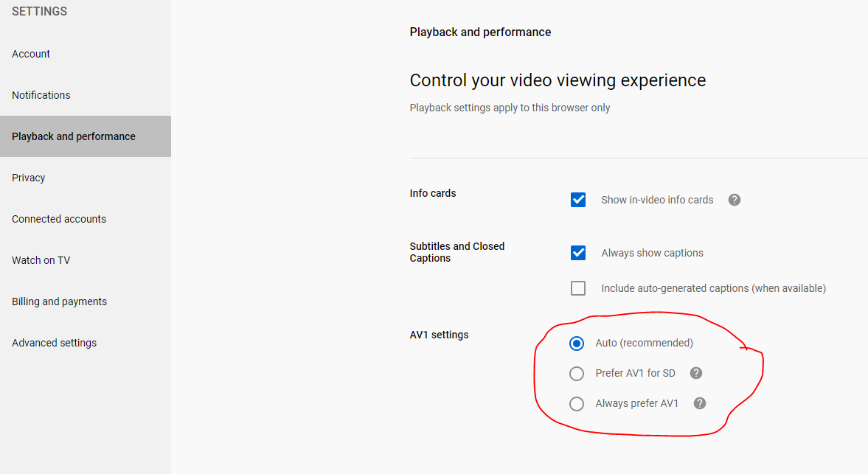Uncheck Show in-video info cards checkbox
This screenshot has height=474, width=868.
578,200
